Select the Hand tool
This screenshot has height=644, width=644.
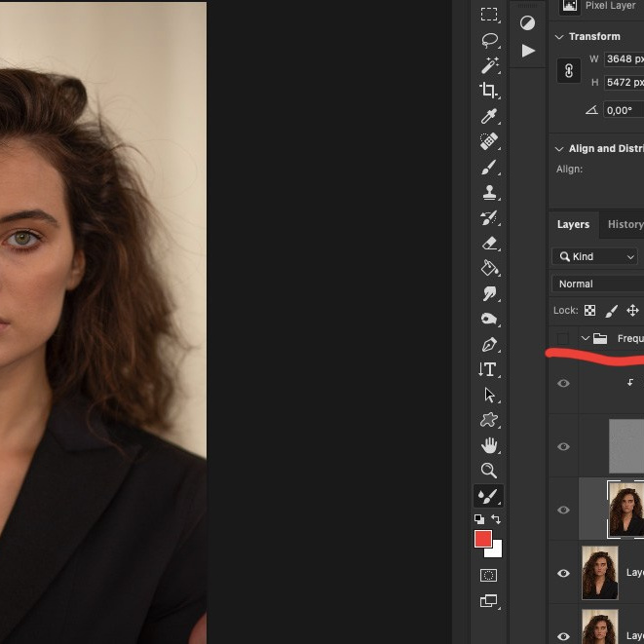pyautogui.click(x=489, y=445)
